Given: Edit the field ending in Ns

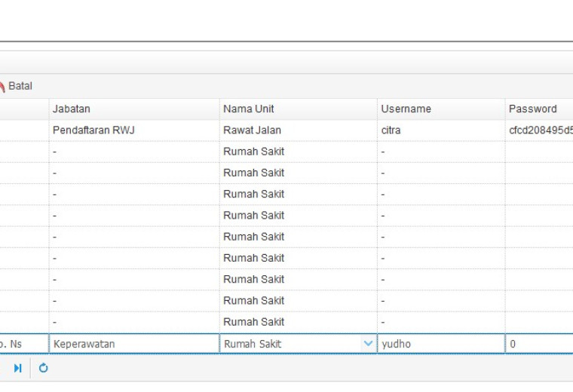Looking at the screenshot, I should tap(24, 344).
